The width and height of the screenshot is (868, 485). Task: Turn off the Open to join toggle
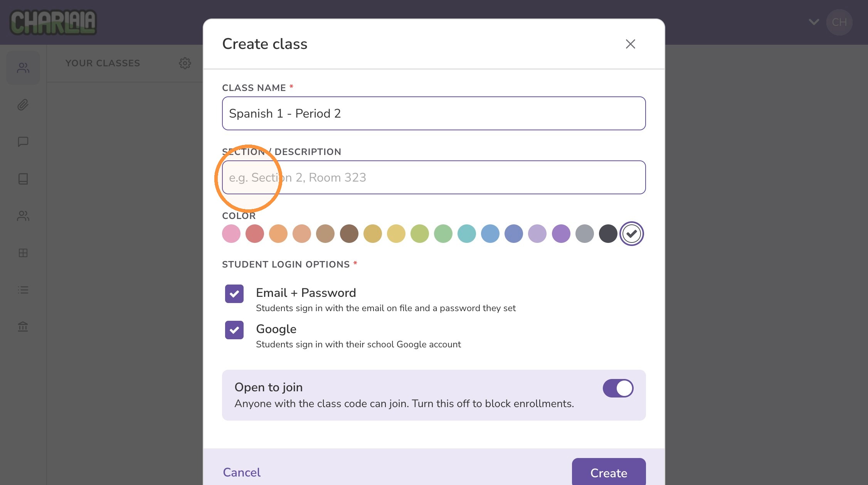(618, 388)
